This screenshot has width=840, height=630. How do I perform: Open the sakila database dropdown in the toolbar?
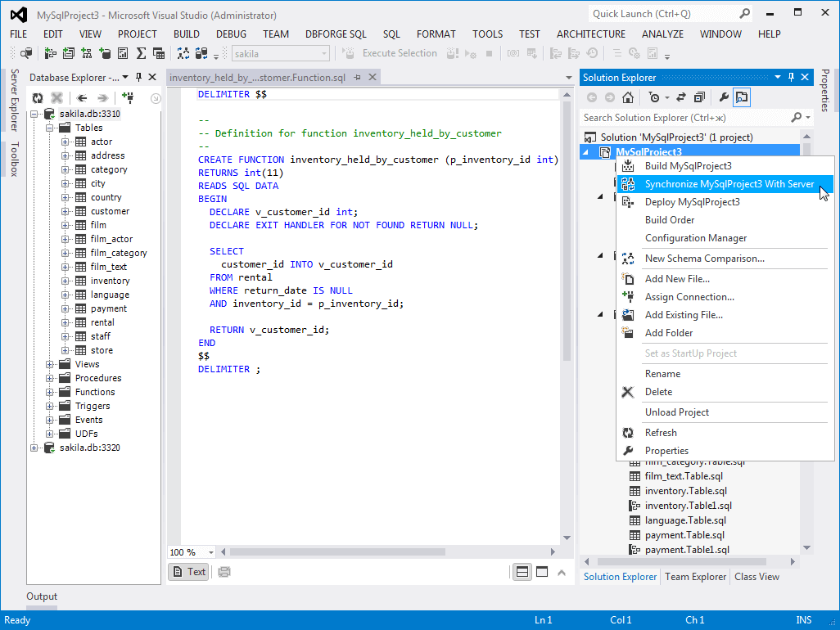324,53
